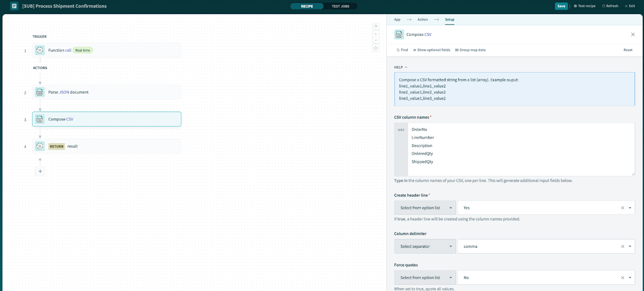Clear the comma column delimiter value
Image resolution: width=644 pixels, height=291 pixels.
[623, 247]
